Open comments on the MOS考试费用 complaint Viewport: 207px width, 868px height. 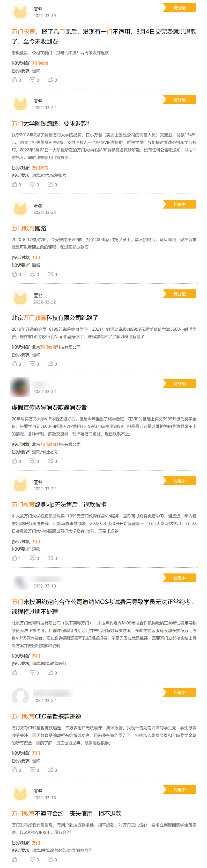(34, 673)
